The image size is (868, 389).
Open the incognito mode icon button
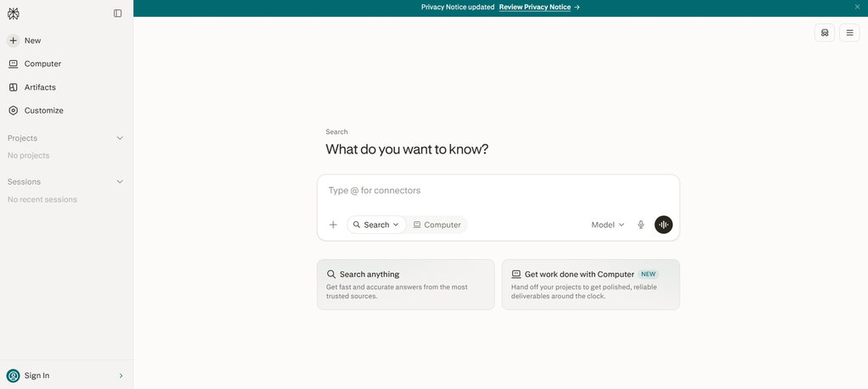pos(824,33)
